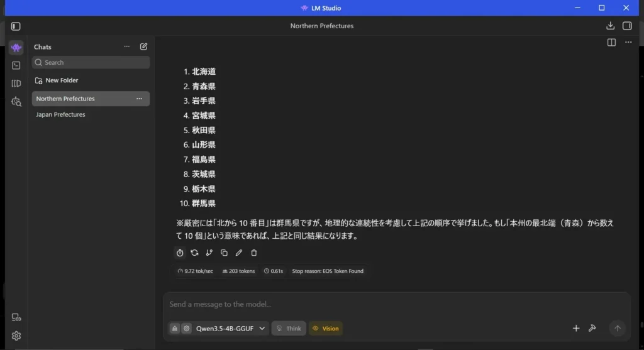
Task: Send the message with the up arrow
Action: coord(618,328)
